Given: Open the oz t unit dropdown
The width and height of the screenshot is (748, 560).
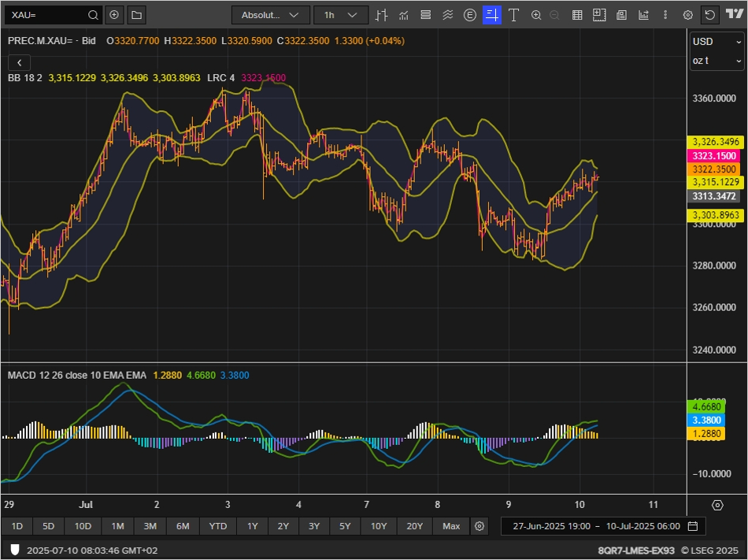Looking at the screenshot, I should click(717, 61).
